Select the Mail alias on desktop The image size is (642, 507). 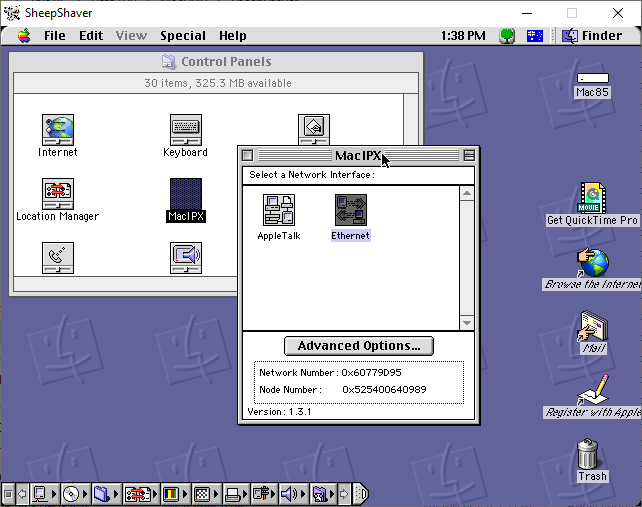tap(592, 326)
